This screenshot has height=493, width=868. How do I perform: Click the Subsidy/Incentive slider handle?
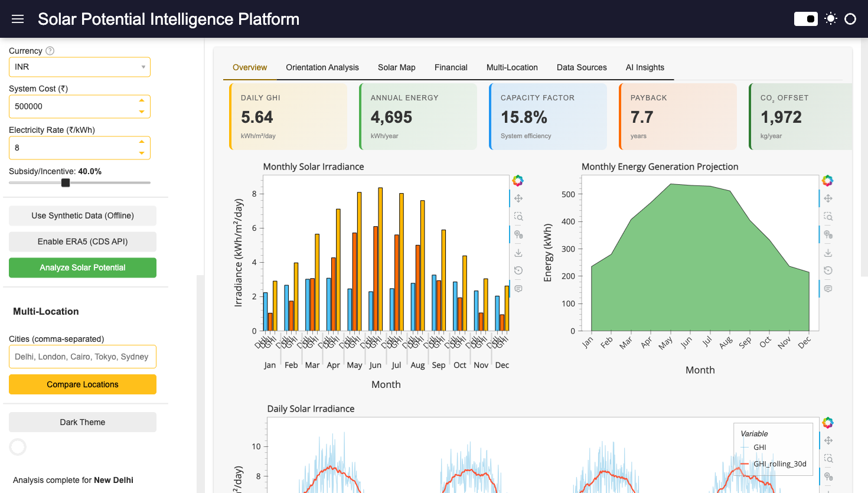[x=66, y=183]
